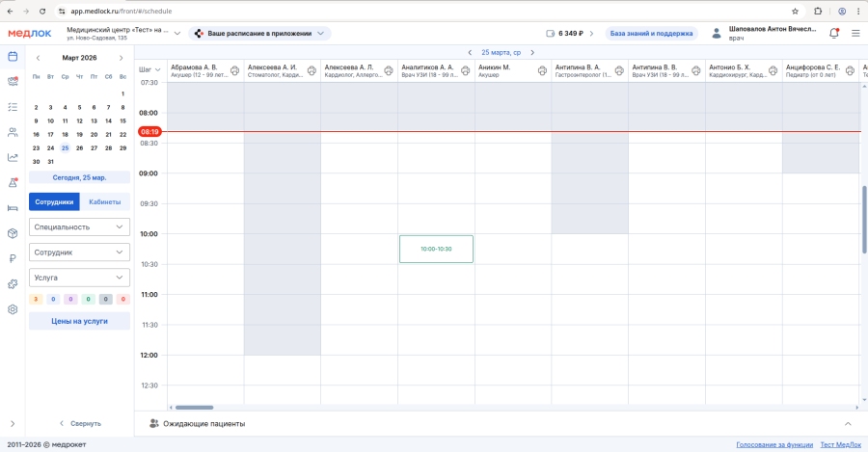This screenshot has height=452, width=868.
Task: Expand the Услуга dropdown
Action: (x=79, y=278)
